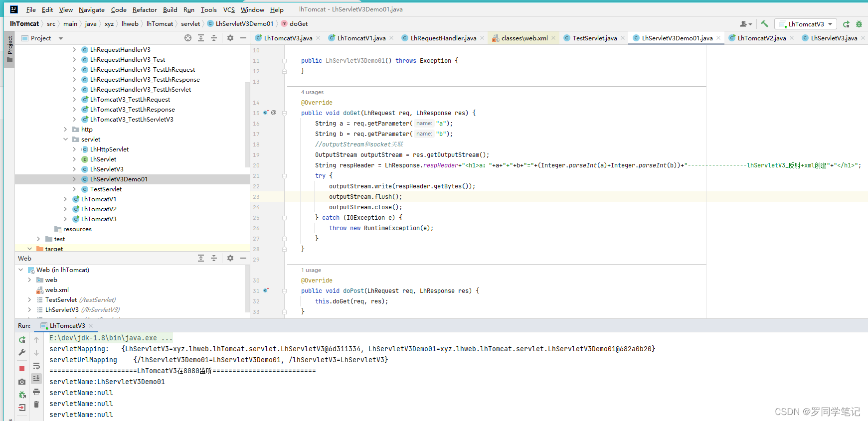The height and width of the screenshot is (421, 868).
Task: Clear all console output trash icon
Action: (36, 405)
